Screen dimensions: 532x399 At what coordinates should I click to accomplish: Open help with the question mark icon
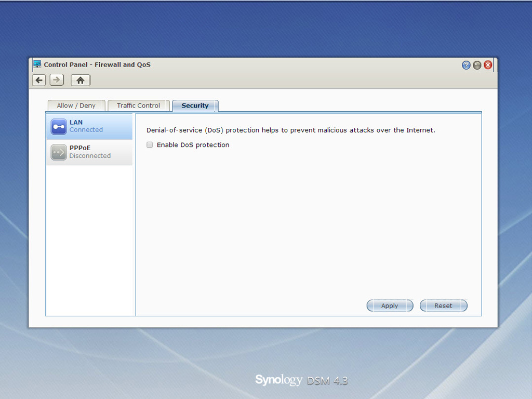coord(466,65)
